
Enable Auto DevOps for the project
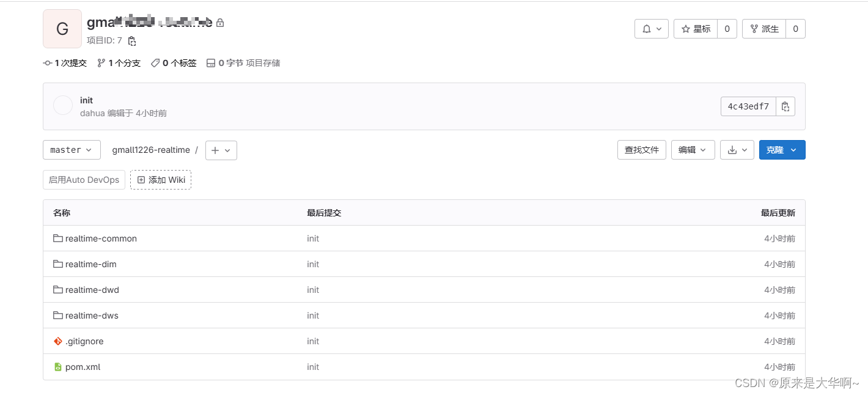click(84, 180)
